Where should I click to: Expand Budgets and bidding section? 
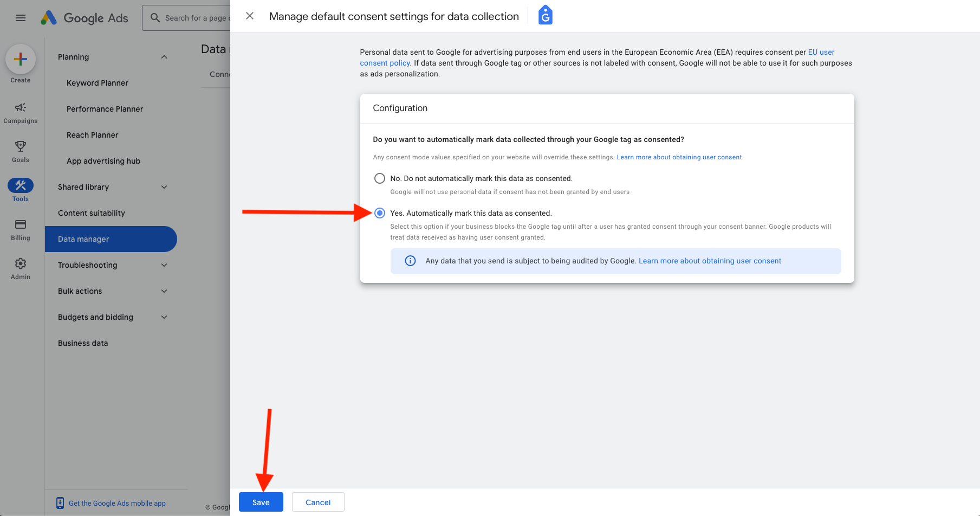164,317
